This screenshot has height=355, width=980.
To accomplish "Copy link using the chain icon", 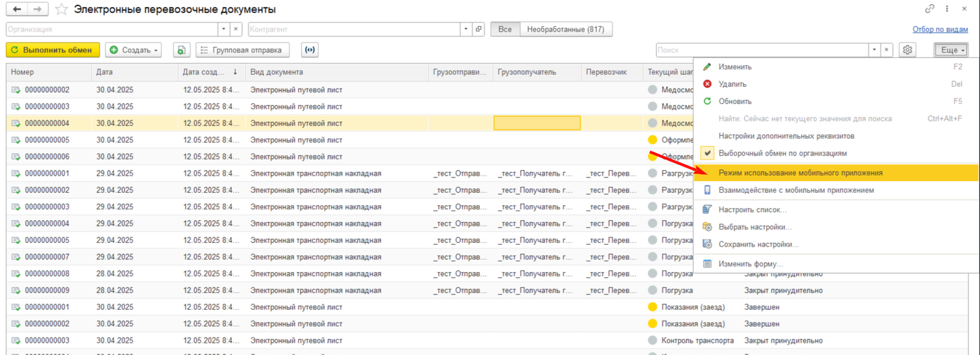I will (930, 9).
